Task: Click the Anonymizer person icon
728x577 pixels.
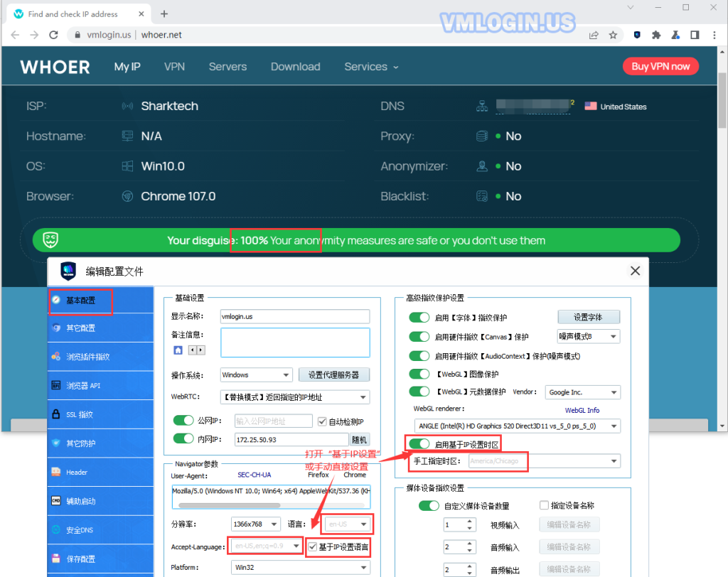Action: (x=482, y=166)
